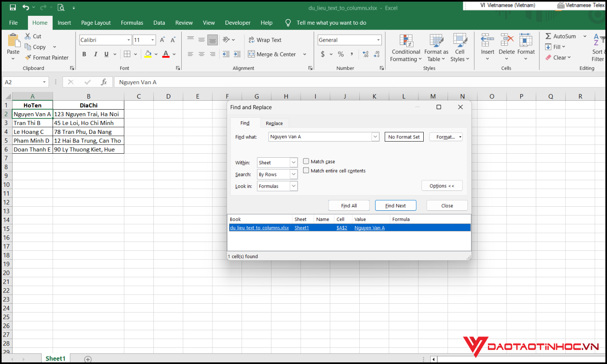The width and height of the screenshot is (607, 364).
Task: Open the Calibri font name dropdown
Action: (x=129, y=40)
